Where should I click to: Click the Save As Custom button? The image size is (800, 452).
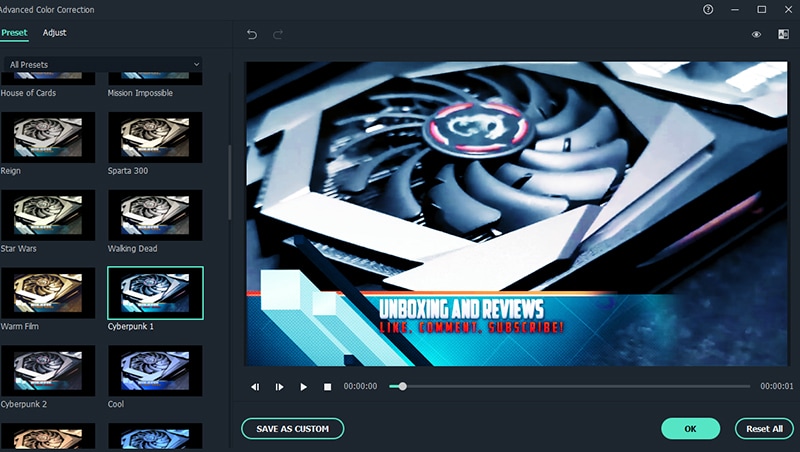click(292, 429)
